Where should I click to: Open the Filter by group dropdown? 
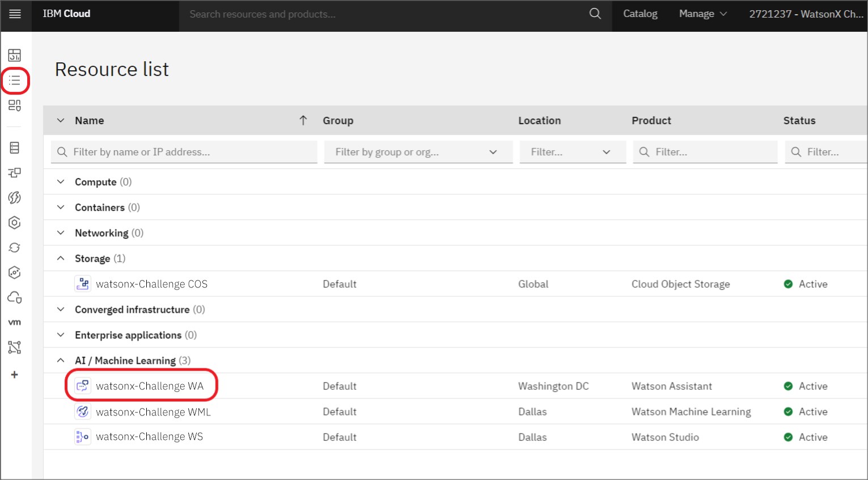point(418,152)
